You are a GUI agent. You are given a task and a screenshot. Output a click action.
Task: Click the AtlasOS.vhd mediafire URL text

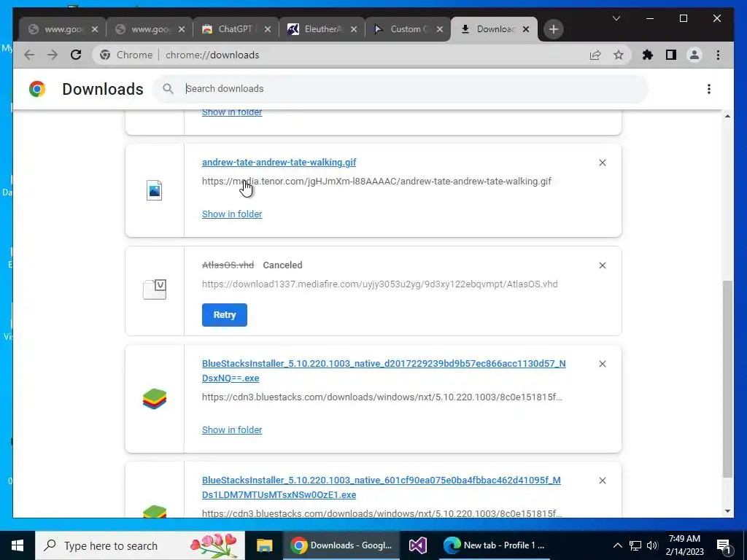(x=379, y=284)
